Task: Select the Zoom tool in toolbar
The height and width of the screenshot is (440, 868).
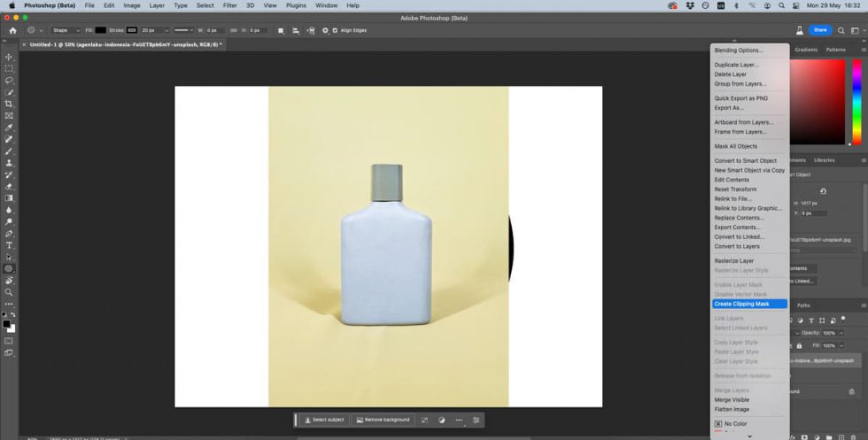Action: (x=9, y=292)
